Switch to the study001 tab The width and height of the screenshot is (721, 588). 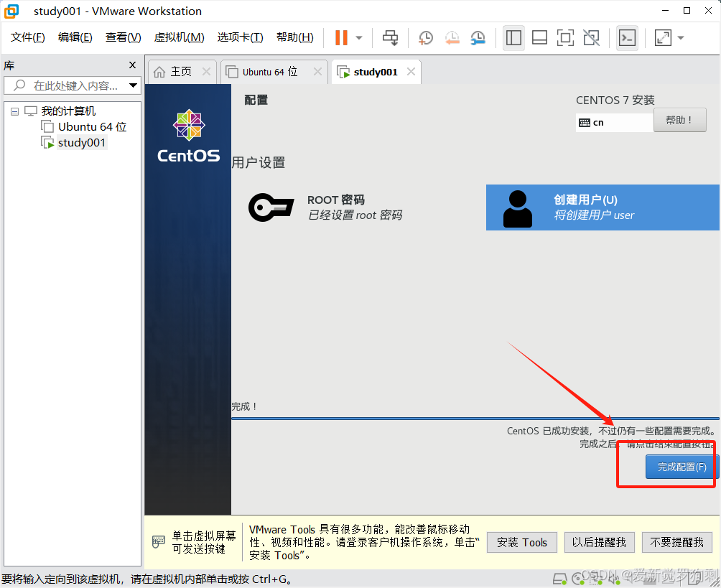pos(375,72)
